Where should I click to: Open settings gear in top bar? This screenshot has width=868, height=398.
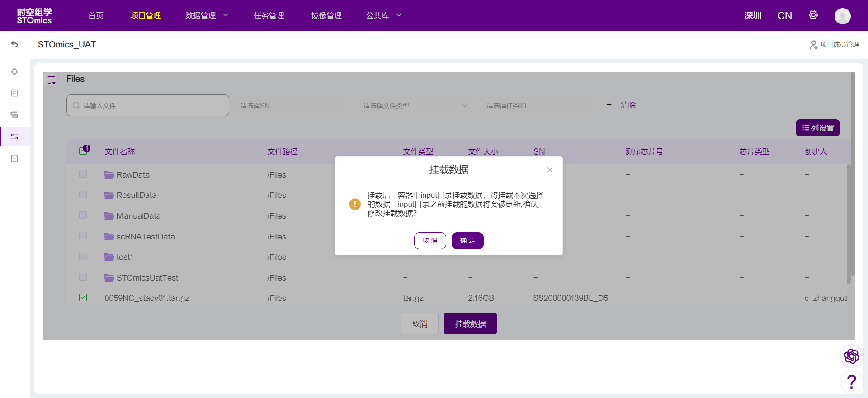(813, 15)
